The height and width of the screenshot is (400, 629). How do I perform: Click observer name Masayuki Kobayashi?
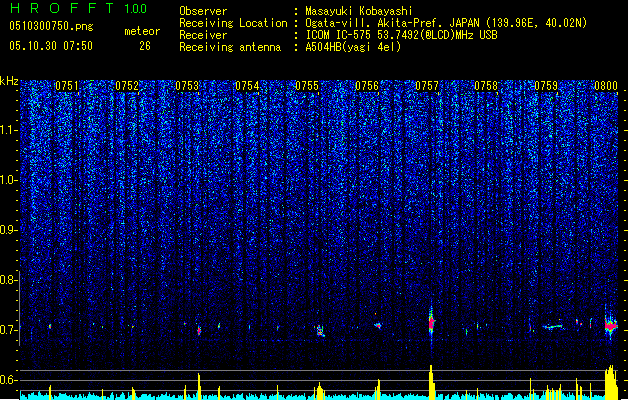[x=359, y=11]
